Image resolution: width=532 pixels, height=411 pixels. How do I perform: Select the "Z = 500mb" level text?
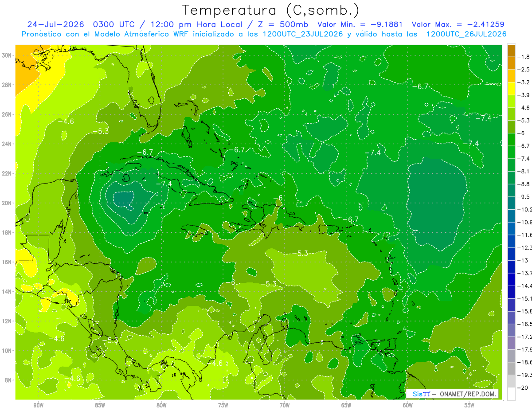coord(282,24)
